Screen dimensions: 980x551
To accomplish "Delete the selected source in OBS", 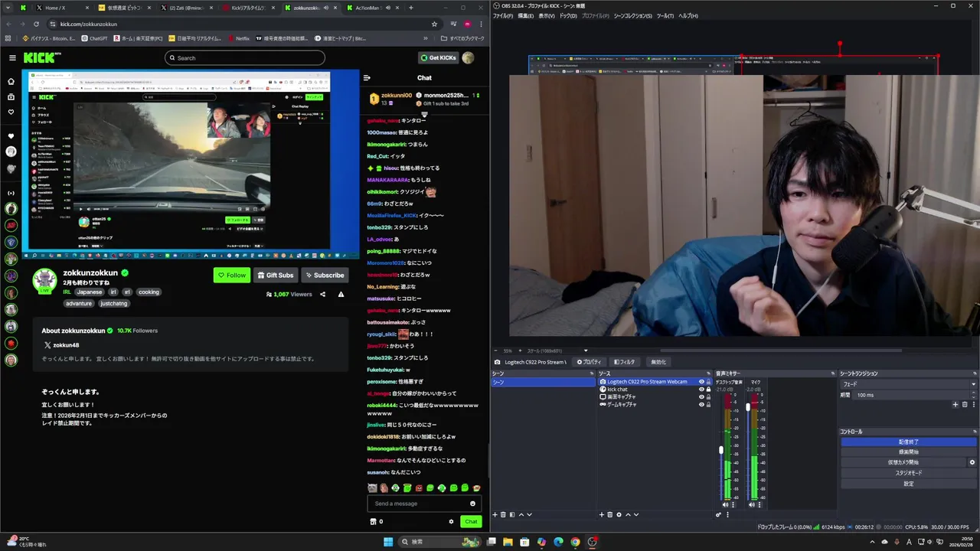I will click(610, 515).
